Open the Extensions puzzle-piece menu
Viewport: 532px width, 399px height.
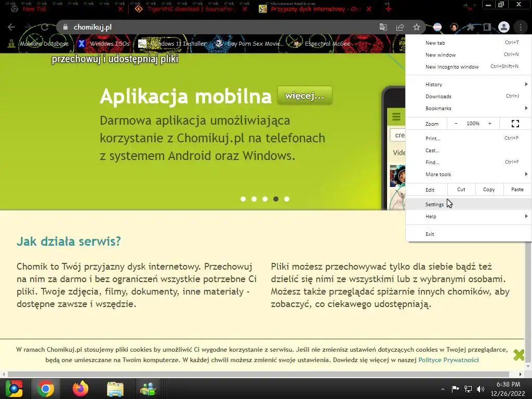pyautogui.click(x=471, y=27)
